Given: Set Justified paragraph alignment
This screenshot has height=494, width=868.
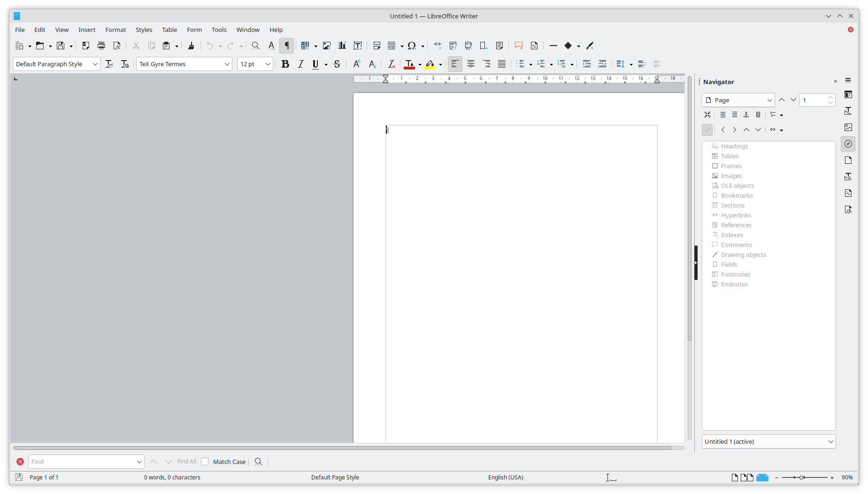Looking at the screenshot, I should pos(502,64).
